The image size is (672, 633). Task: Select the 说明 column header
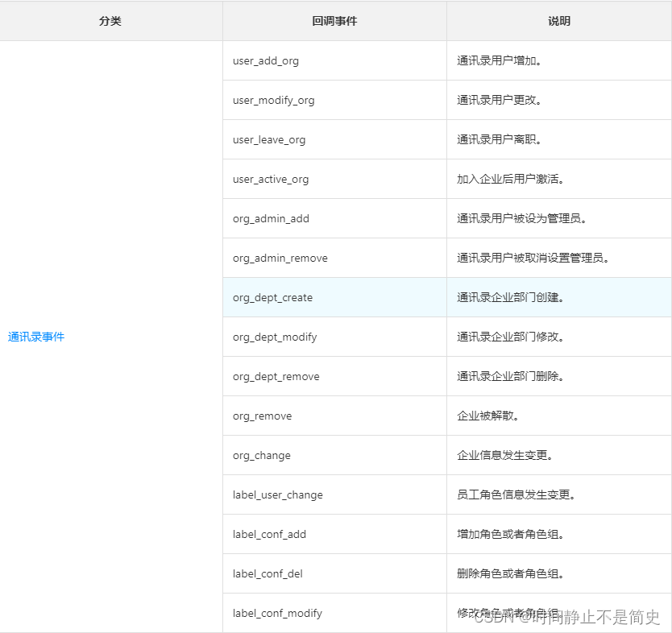click(x=559, y=21)
